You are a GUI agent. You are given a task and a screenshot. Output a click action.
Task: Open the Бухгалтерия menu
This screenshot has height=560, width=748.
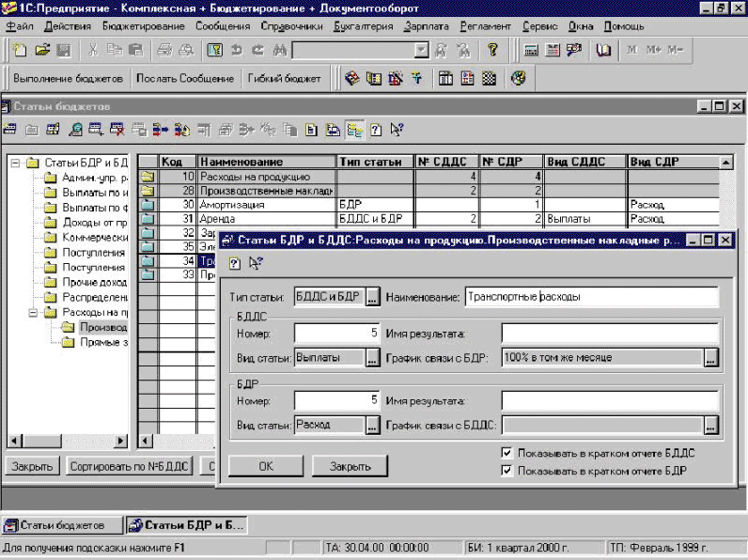(x=363, y=26)
